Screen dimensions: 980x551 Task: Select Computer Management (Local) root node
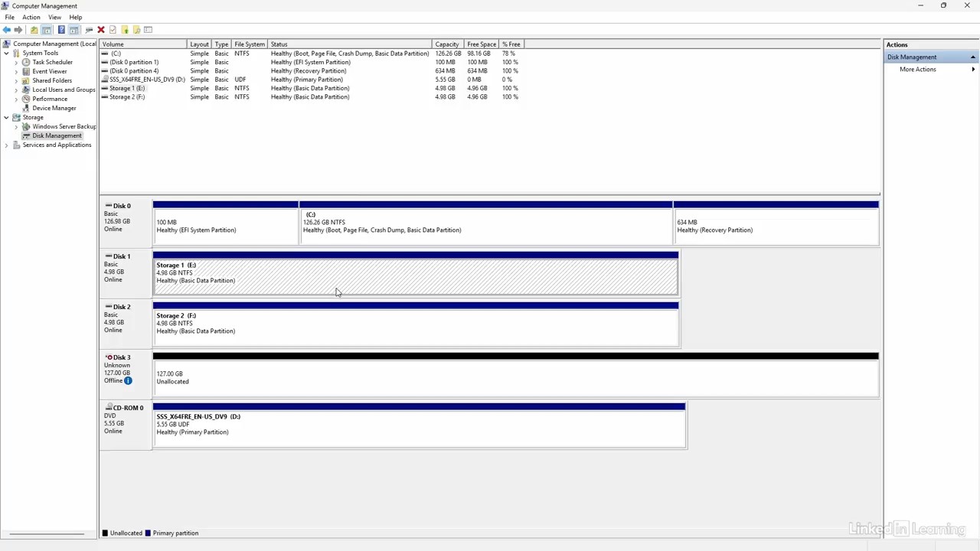(49, 44)
